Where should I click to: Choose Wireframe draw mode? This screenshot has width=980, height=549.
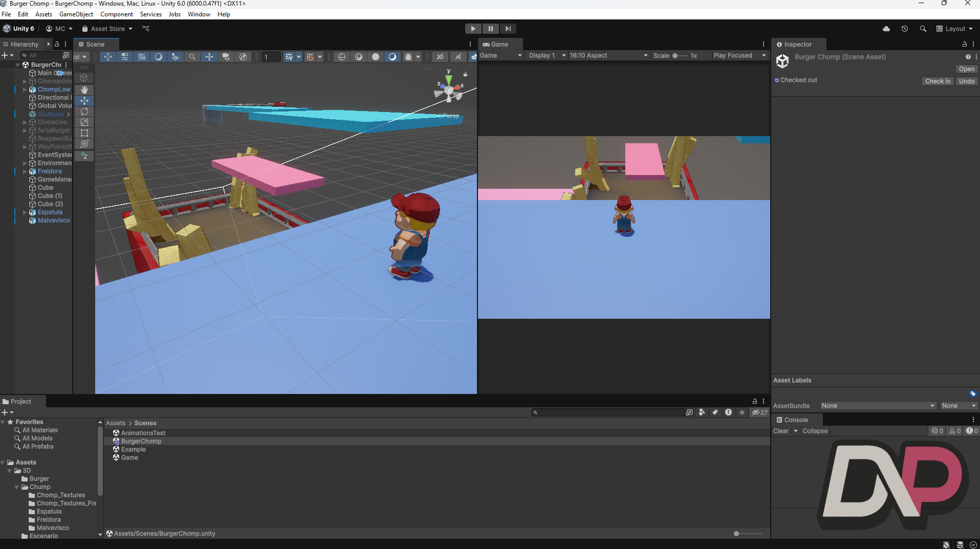342,57
